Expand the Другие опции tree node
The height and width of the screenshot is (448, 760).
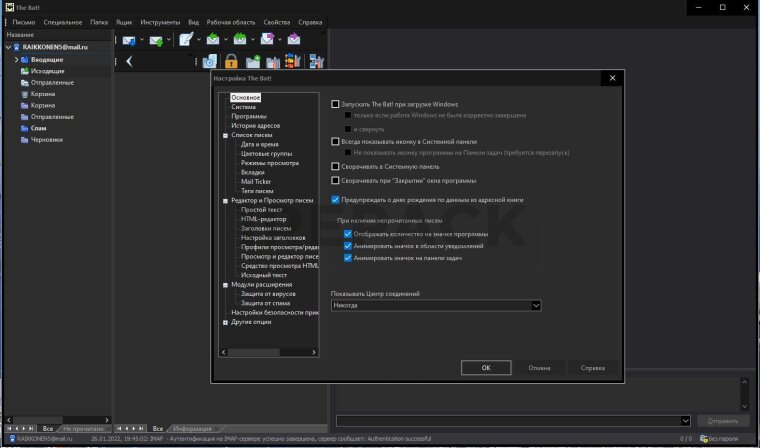pyautogui.click(x=225, y=322)
